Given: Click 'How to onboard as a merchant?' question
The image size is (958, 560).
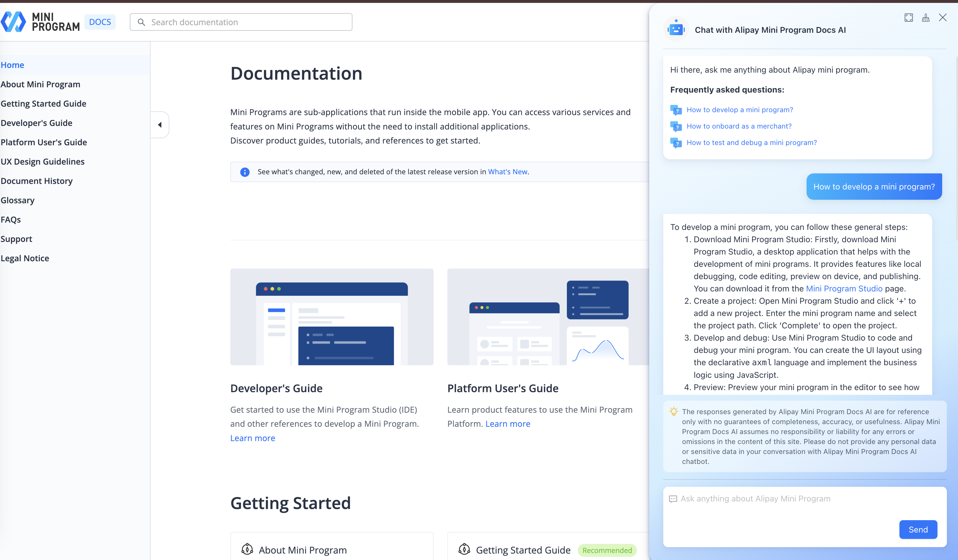Looking at the screenshot, I should [x=739, y=126].
